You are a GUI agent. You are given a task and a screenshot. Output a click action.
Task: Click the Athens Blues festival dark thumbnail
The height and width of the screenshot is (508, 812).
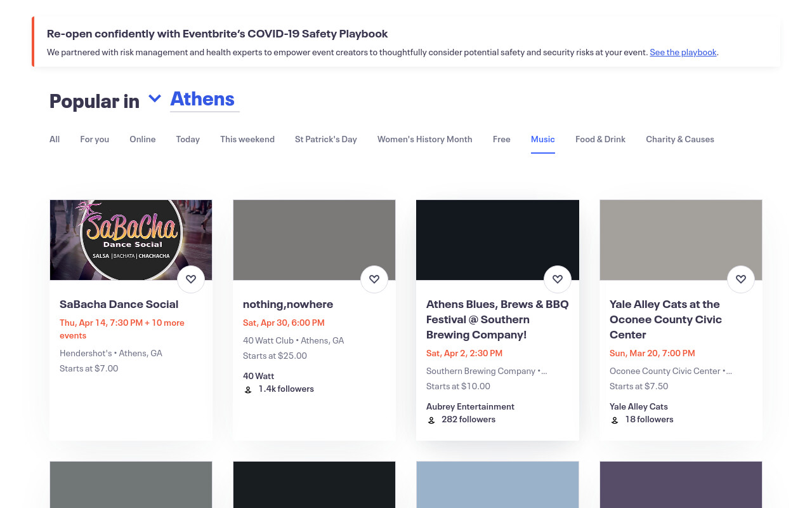coord(497,240)
